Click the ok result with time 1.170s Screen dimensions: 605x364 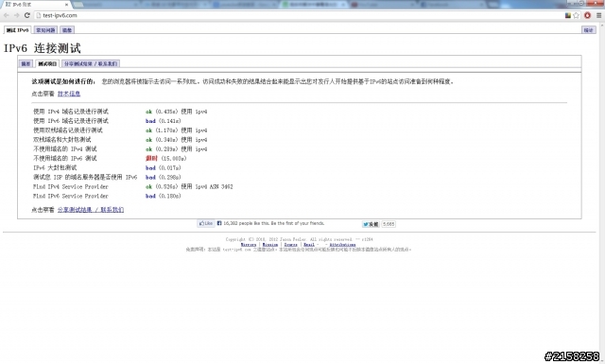point(149,130)
